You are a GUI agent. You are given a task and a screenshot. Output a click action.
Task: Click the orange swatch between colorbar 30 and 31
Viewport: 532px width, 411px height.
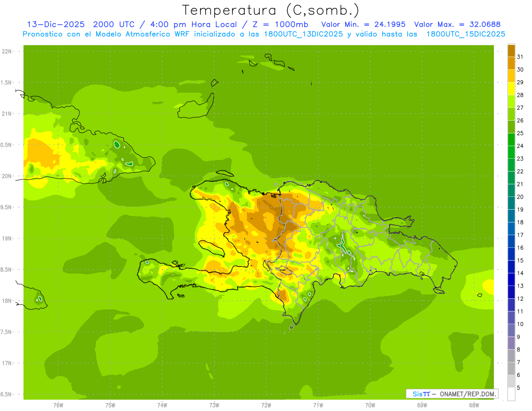click(x=512, y=63)
